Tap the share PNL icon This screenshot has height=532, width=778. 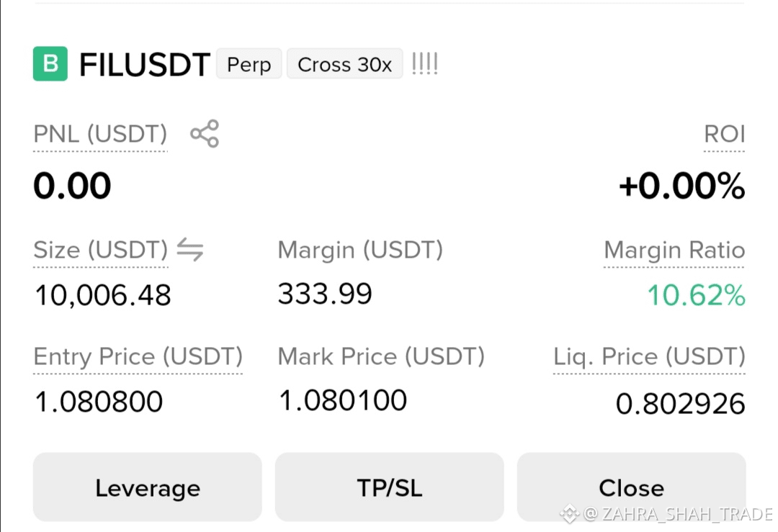tap(205, 133)
